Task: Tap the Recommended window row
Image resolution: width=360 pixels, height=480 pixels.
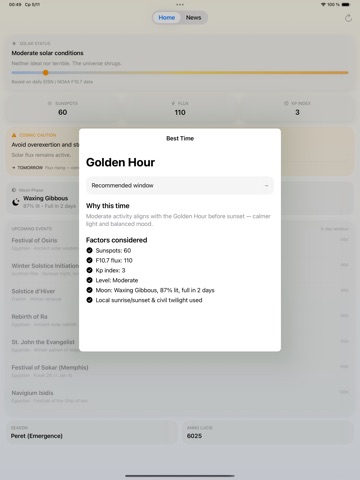Action: click(x=180, y=185)
